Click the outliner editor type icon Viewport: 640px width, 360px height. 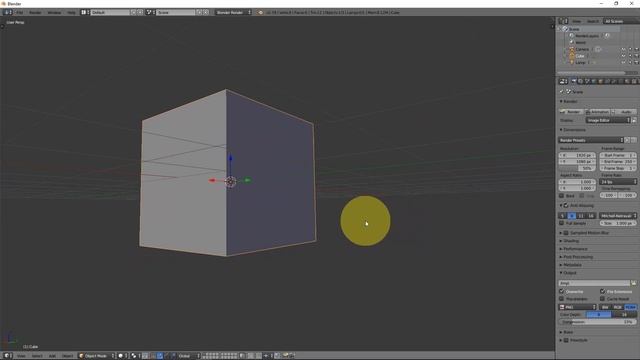click(x=563, y=21)
